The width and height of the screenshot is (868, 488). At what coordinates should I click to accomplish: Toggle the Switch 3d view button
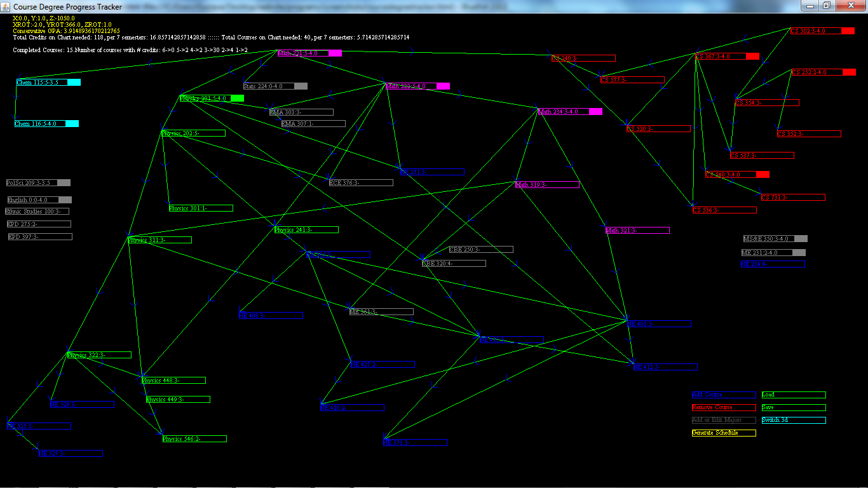point(794,420)
